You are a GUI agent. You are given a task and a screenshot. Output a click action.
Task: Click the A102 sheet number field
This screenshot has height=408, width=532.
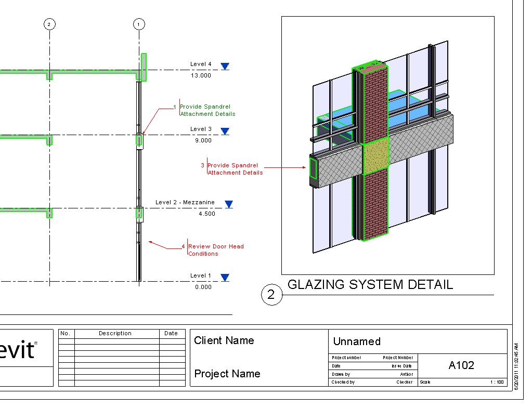coord(461,365)
